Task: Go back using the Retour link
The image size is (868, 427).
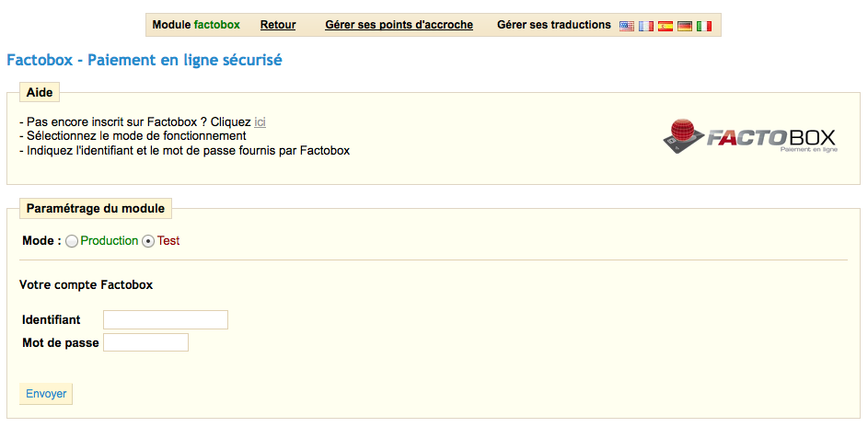Action: pyautogui.click(x=278, y=25)
